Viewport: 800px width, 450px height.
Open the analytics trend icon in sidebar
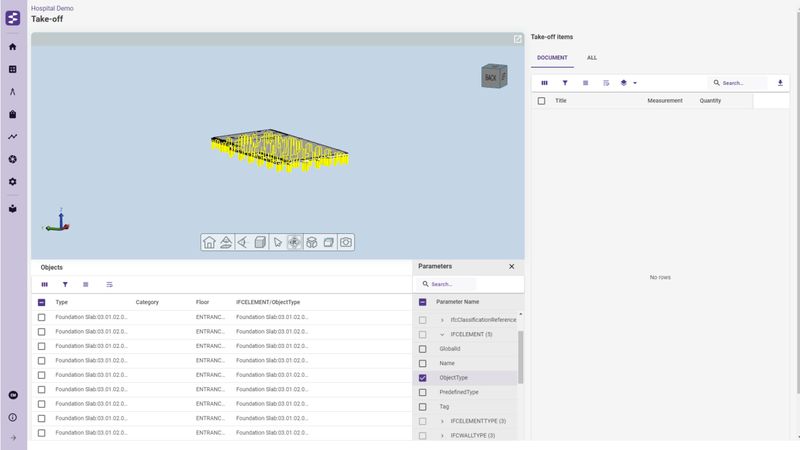[x=13, y=137]
